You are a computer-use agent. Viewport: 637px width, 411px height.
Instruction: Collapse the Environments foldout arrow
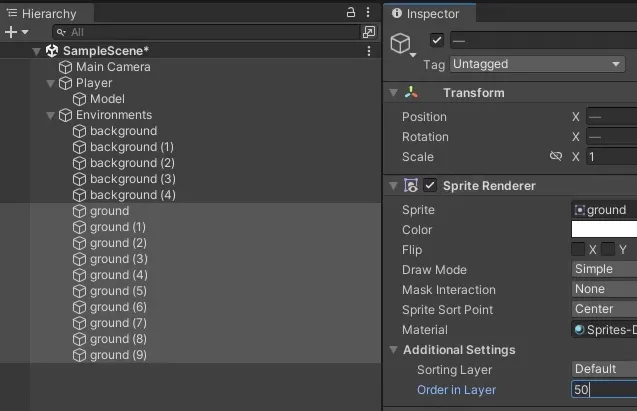50,116
